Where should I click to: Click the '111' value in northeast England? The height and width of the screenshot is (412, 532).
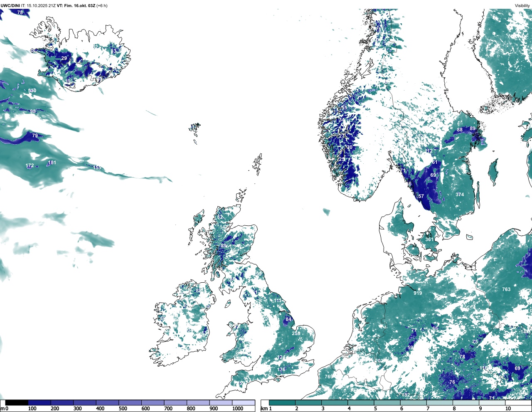coord(278,301)
